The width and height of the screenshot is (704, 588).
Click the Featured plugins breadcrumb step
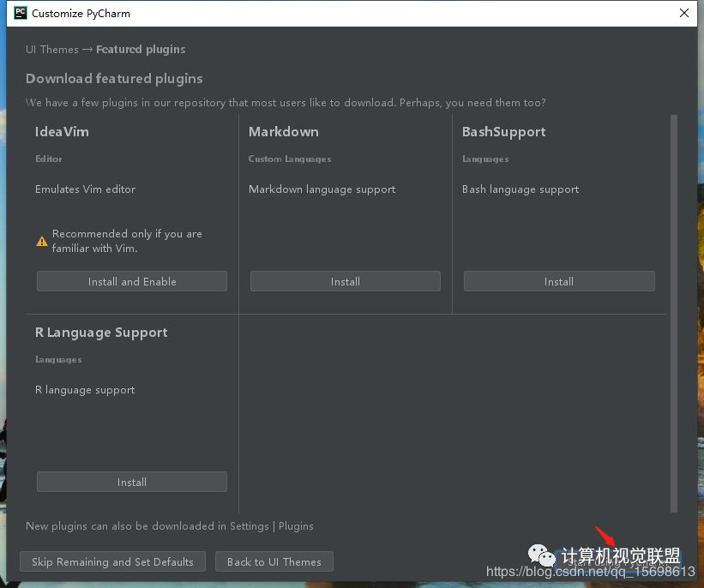pyautogui.click(x=141, y=50)
